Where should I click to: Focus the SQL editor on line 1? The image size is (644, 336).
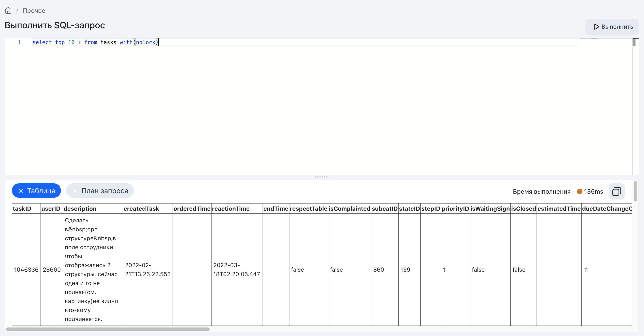tap(305, 42)
